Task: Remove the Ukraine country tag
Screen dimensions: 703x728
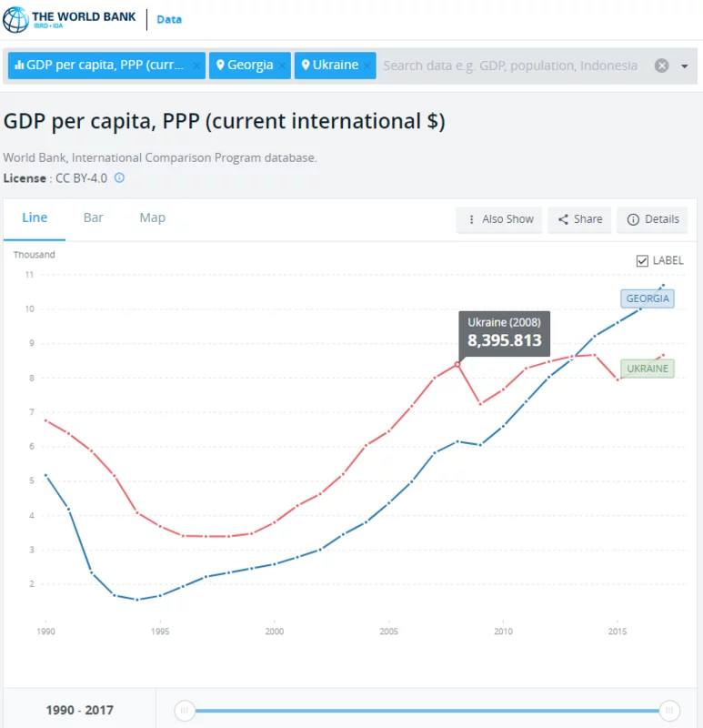Action: [x=367, y=66]
